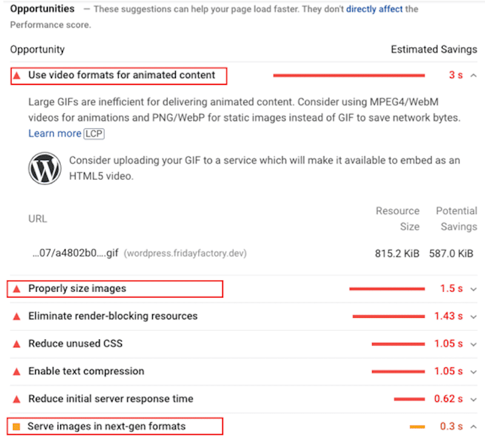This screenshot has height=448, width=485.
Task: Expand Eliminate render-blocking resources chevron
Action: tap(473, 317)
